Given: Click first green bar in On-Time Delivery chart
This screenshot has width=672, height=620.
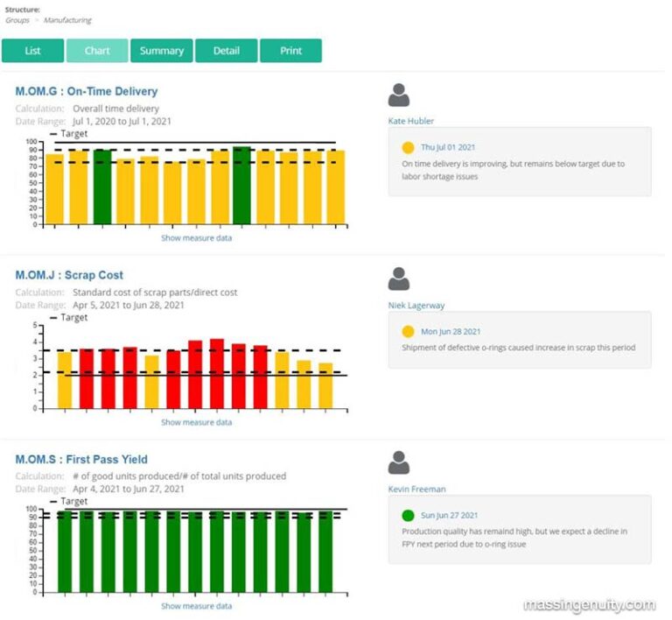Looking at the screenshot, I should (x=102, y=187).
